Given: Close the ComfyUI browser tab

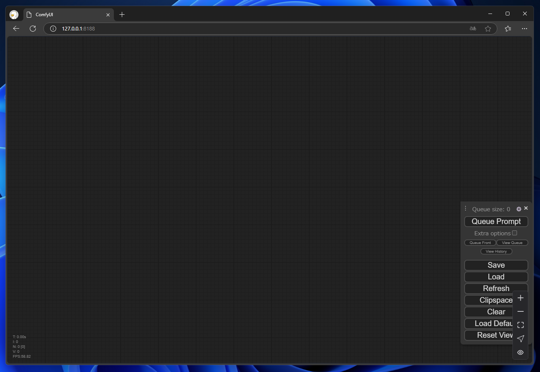Looking at the screenshot, I should tap(108, 15).
